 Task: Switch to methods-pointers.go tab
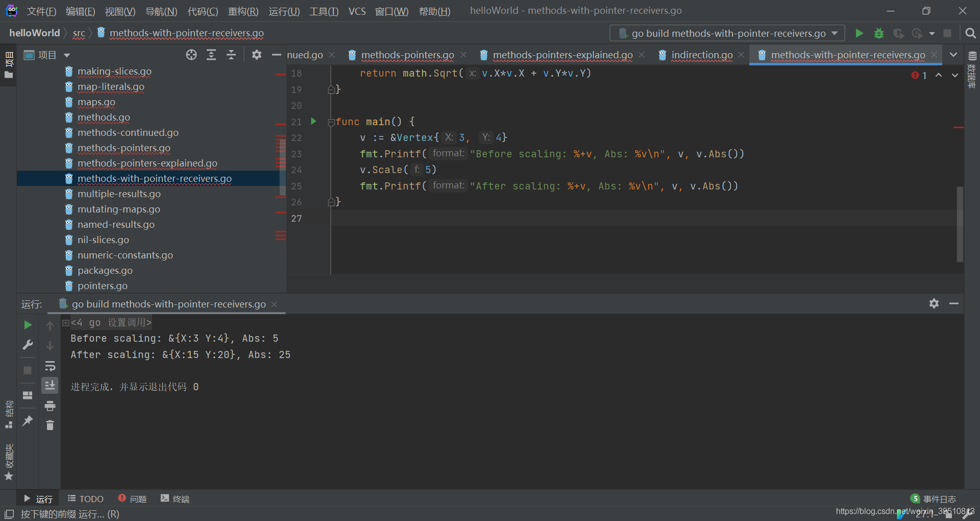point(407,55)
